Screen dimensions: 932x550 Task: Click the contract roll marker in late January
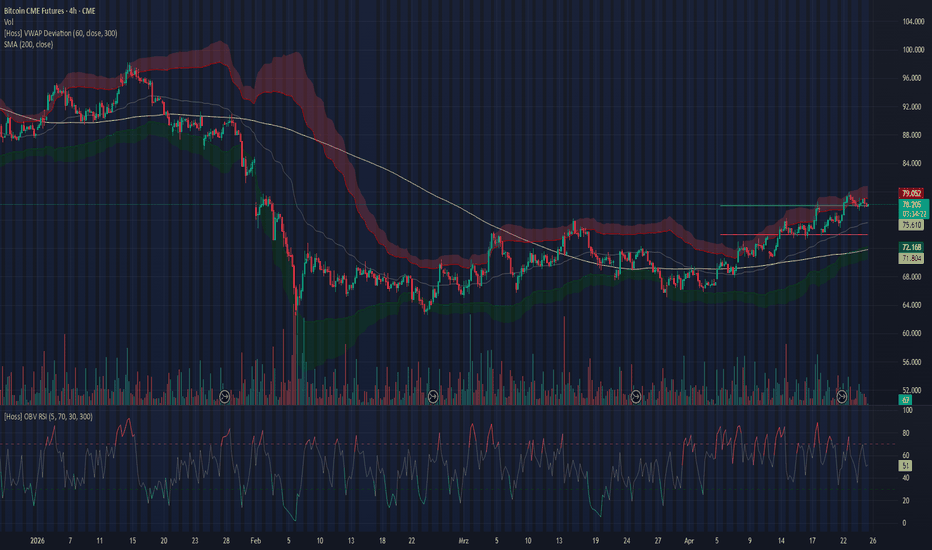[225, 397]
